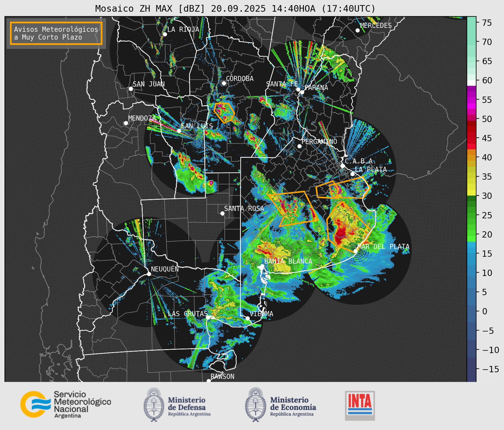Click the blue 10 dBZ color band
Screen dimensions: 504x430
(471, 273)
